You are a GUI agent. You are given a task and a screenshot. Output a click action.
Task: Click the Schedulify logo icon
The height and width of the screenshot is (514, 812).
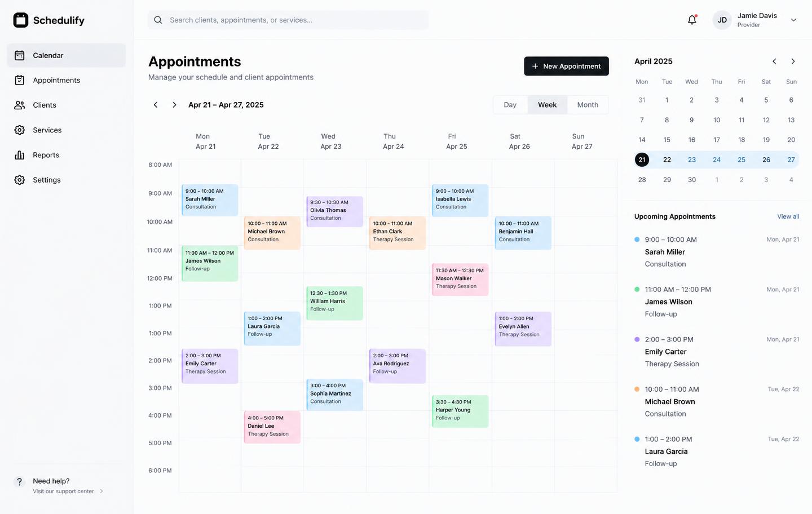pos(21,20)
